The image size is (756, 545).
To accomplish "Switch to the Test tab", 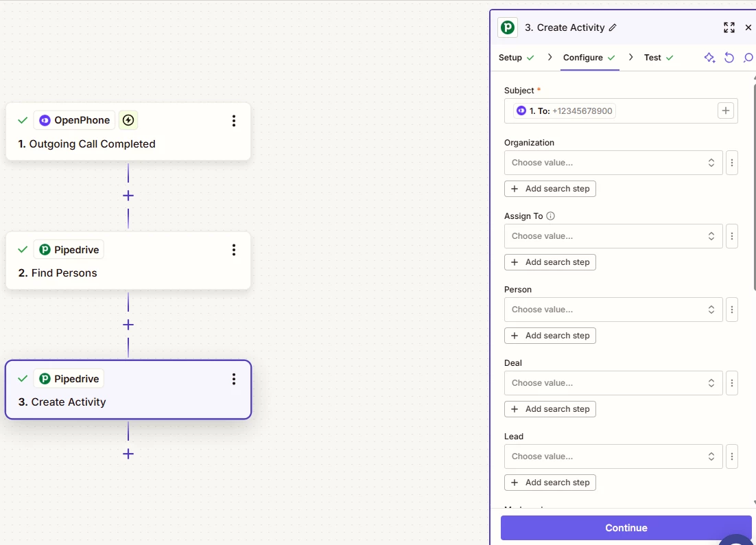I will tap(659, 58).
